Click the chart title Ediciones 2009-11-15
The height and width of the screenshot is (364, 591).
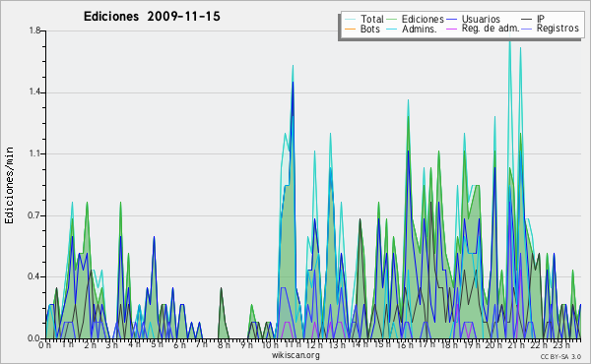(152, 17)
